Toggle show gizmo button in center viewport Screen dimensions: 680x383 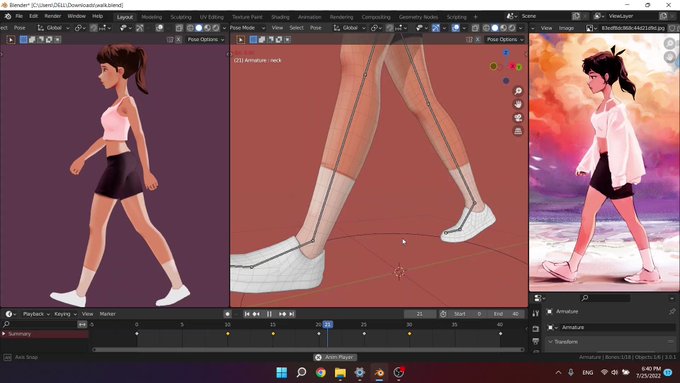click(x=436, y=28)
